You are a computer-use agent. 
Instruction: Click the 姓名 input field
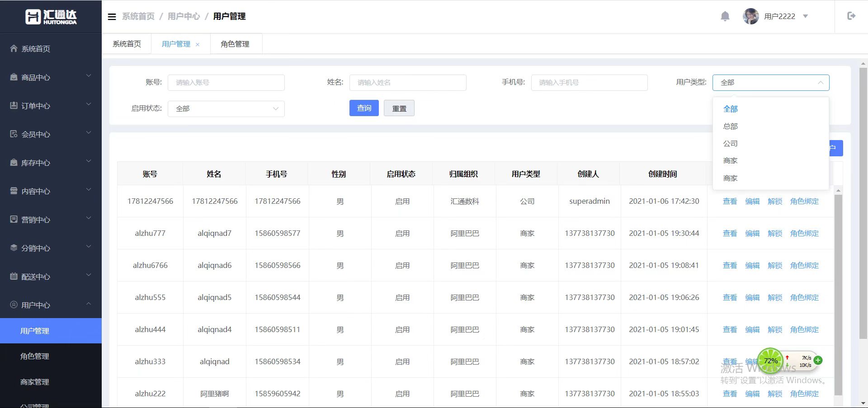click(408, 82)
